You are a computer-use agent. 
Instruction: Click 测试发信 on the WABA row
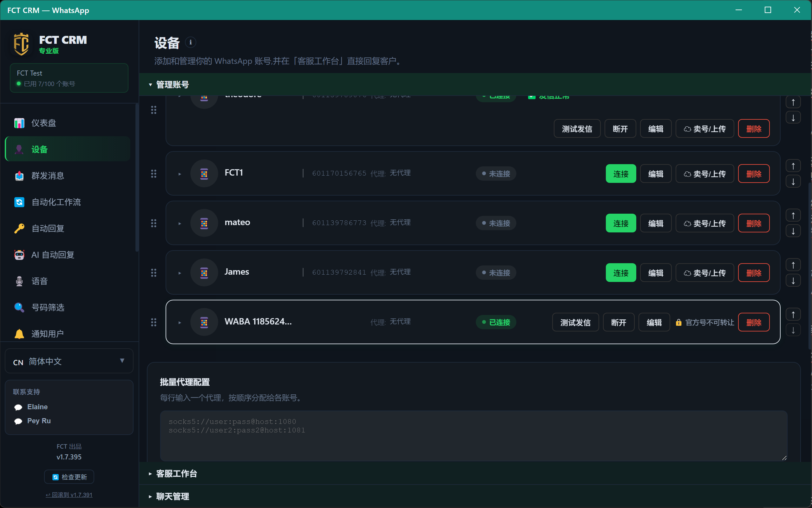(575, 322)
